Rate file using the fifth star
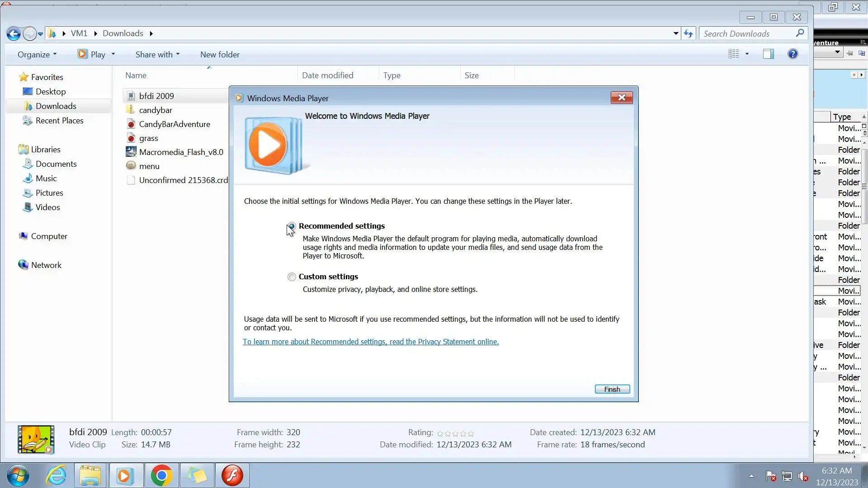The image size is (868, 488). pyautogui.click(x=471, y=433)
